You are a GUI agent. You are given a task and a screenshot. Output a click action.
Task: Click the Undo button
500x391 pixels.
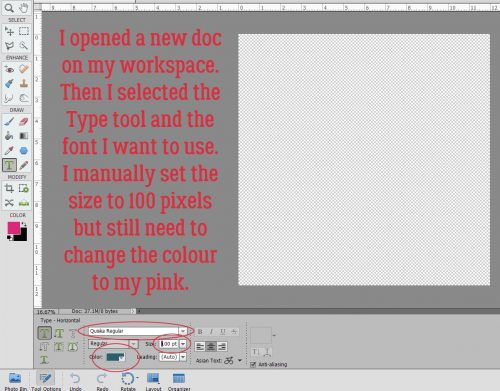[x=75, y=382]
